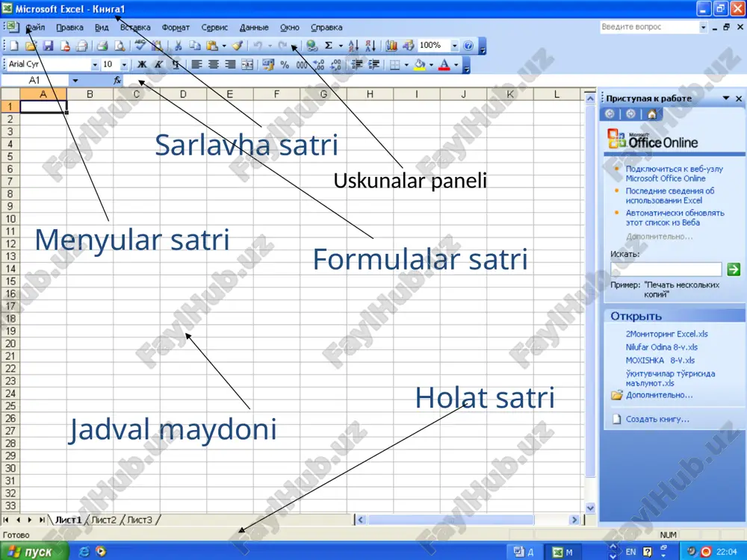Click the Создать книгу link
The image size is (747, 560).
[x=657, y=419]
